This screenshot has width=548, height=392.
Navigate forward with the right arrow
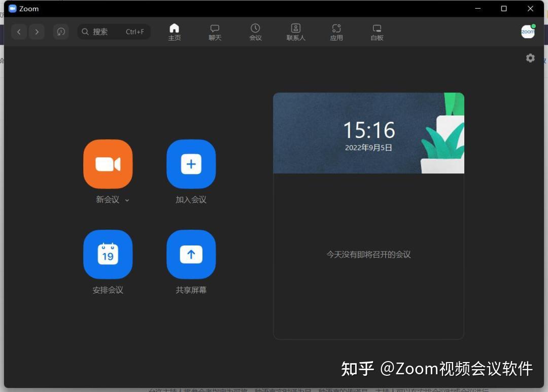37,32
